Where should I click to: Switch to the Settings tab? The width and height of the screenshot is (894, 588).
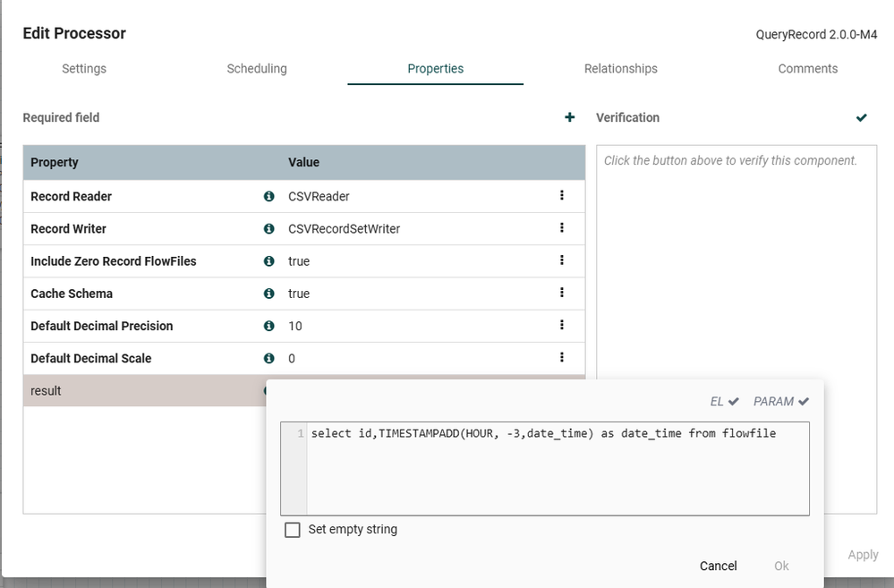[x=84, y=69]
